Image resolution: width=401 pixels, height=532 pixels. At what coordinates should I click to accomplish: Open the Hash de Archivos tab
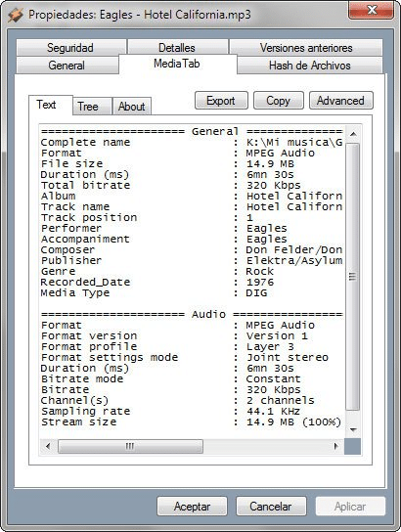tap(309, 66)
